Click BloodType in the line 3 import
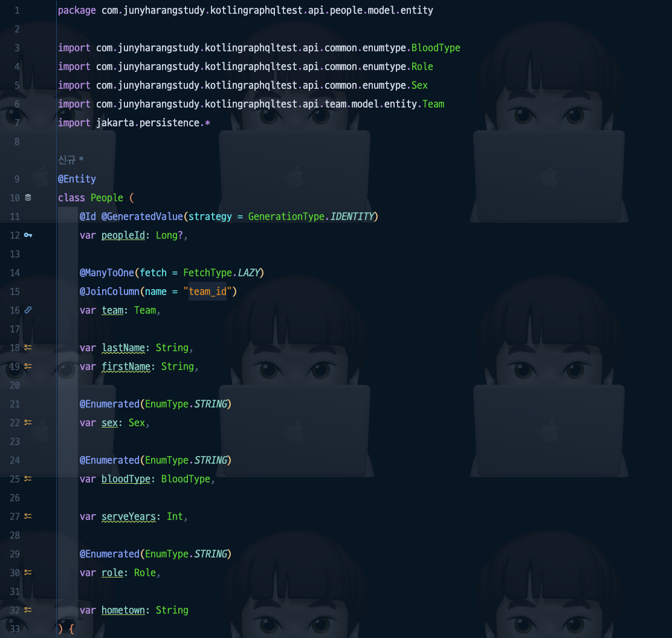This screenshot has height=638, width=672. click(436, 48)
